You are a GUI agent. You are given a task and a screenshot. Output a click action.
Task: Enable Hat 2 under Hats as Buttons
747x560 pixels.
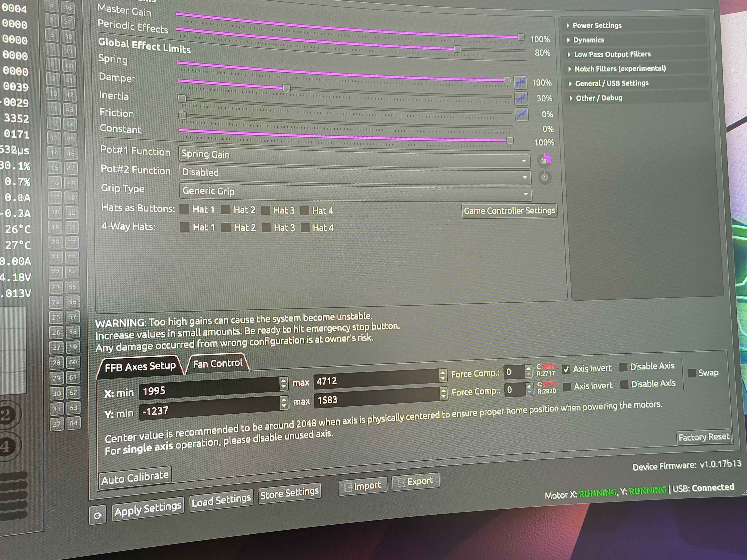(226, 210)
